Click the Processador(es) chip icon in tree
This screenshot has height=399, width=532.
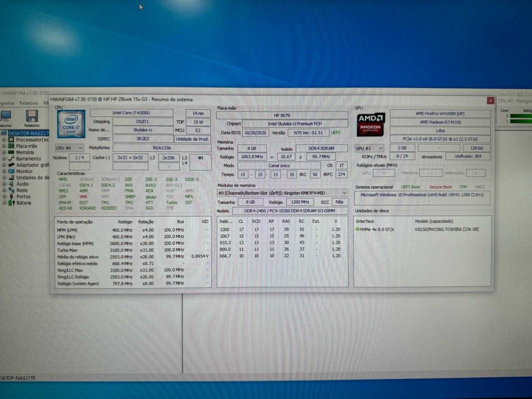tap(11, 140)
